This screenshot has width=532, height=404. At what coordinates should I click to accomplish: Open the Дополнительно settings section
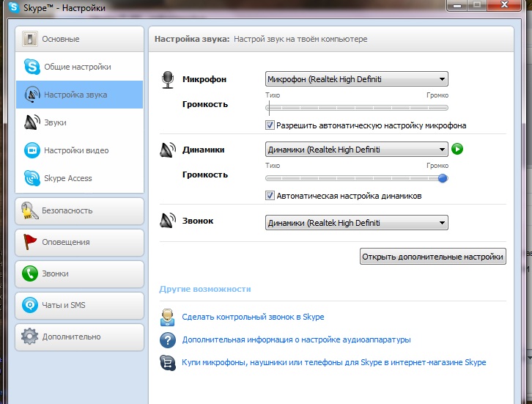click(x=79, y=337)
